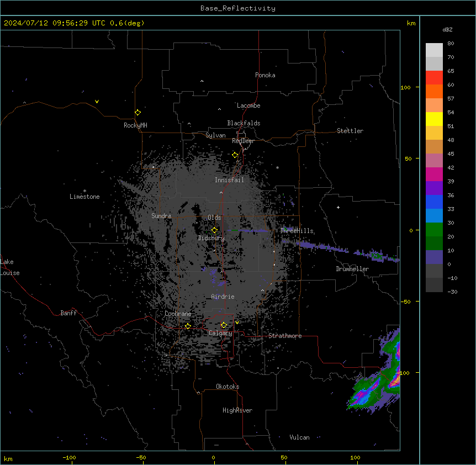Click the Cochrane city label

pyautogui.click(x=178, y=314)
